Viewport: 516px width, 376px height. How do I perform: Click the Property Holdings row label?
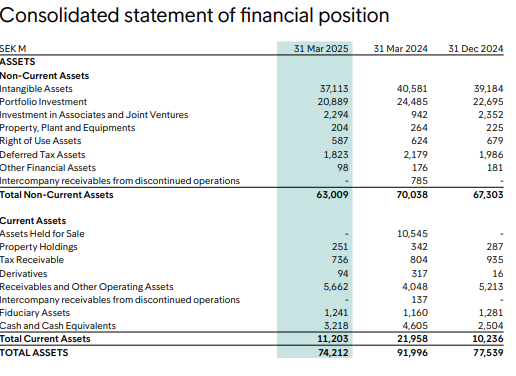pos(39,247)
